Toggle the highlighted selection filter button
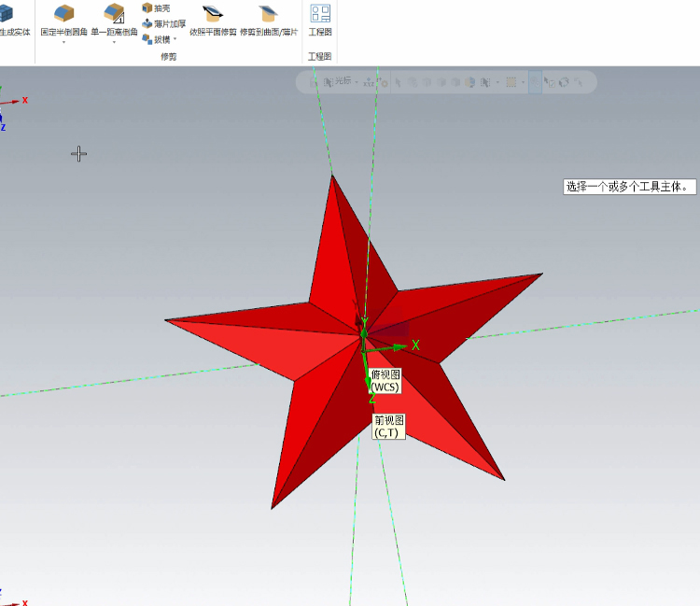Screen dimensions: 700x606 [x=535, y=82]
